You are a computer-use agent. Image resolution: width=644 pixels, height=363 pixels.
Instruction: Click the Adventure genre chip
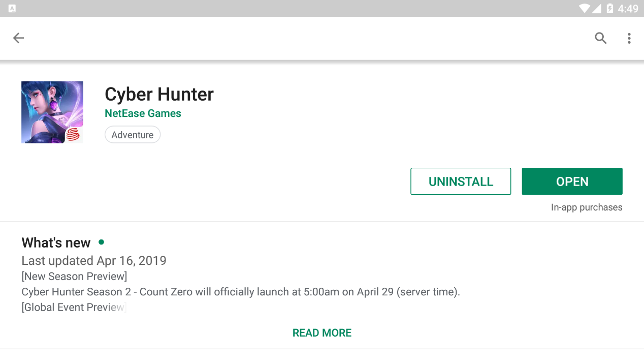[132, 134]
